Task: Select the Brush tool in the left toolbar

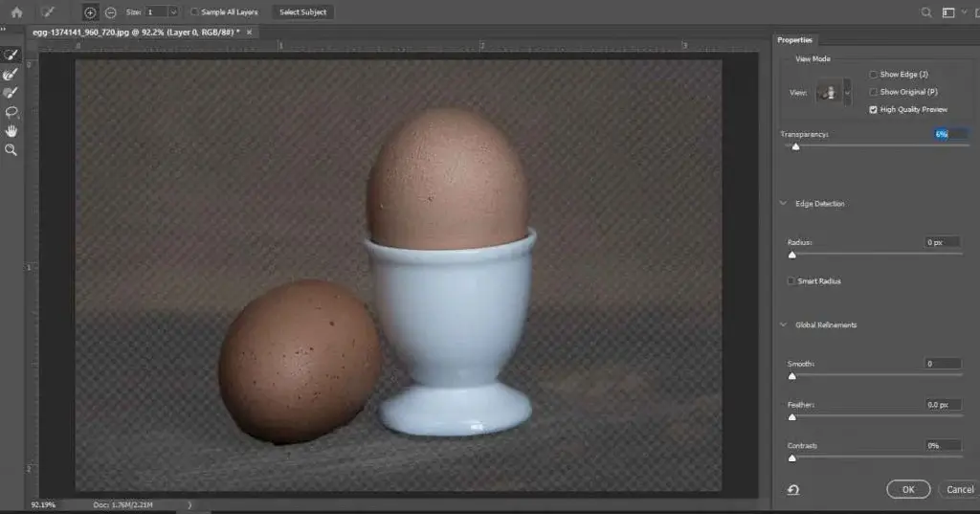Action: 11,93
